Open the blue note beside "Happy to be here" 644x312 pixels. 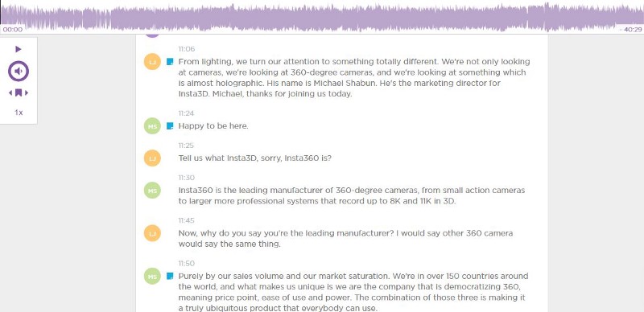tap(170, 126)
